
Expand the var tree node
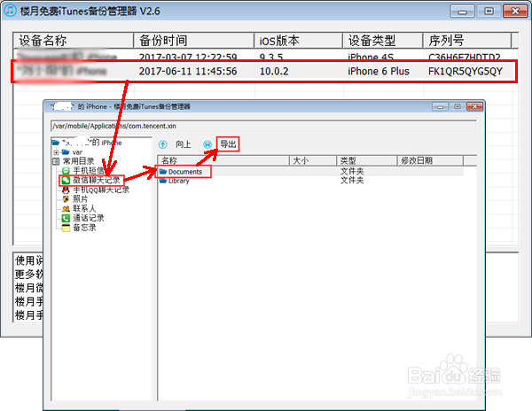[56, 152]
